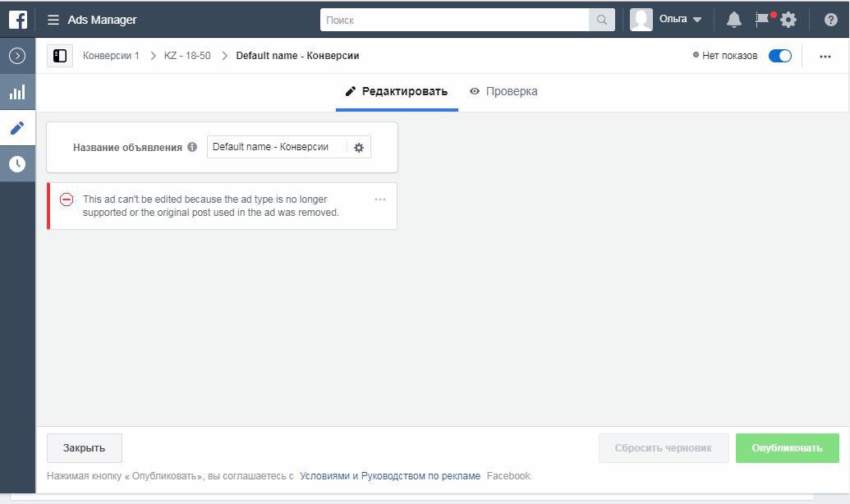
Task: Click the info icon beside Название объявления
Action: click(192, 147)
